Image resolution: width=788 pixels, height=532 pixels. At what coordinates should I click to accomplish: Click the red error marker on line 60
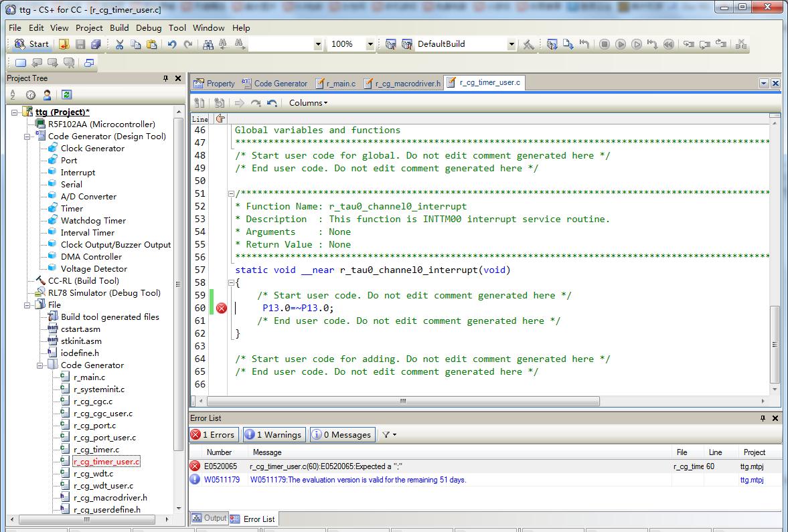click(x=221, y=308)
